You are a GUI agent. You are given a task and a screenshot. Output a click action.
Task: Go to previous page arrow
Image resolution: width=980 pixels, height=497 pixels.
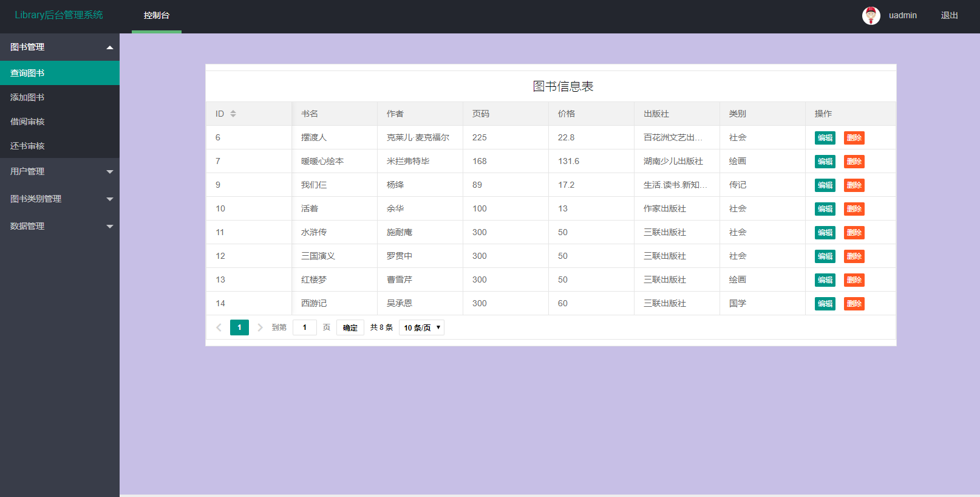point(219,327)
